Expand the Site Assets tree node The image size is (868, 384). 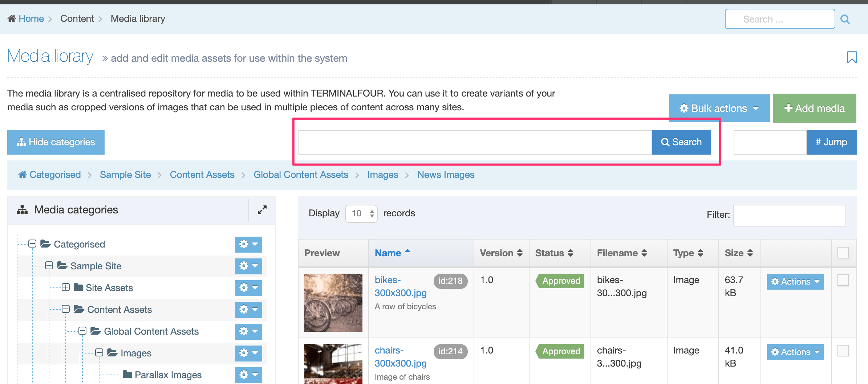pos(66,287)
